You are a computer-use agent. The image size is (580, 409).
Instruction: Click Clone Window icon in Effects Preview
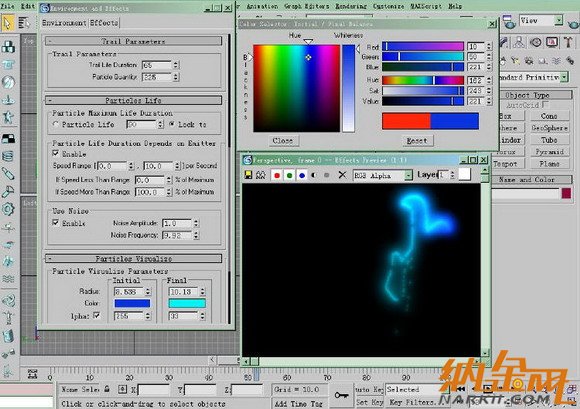pyautogui.click(x=261, y=175)
